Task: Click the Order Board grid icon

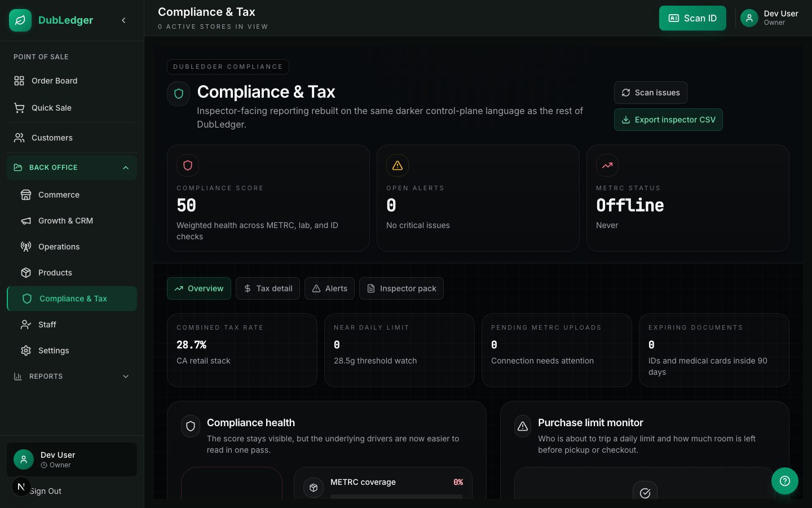Action: [x=19, y=81]
